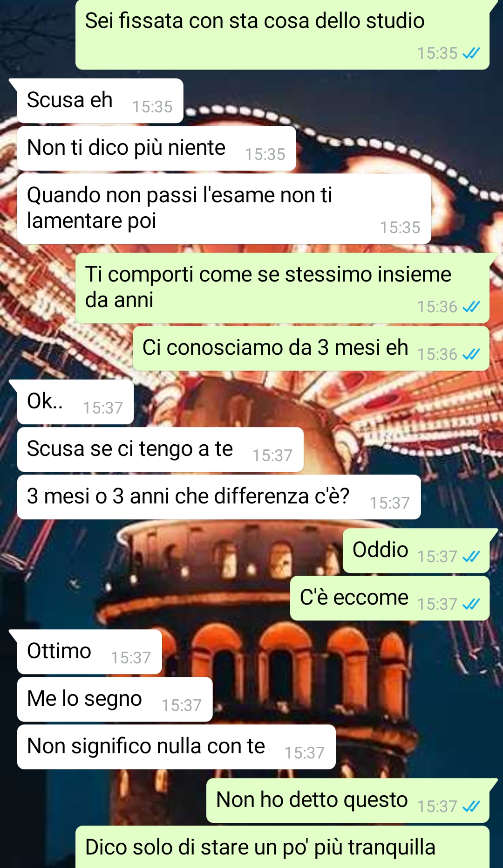Tap the blue ticks next to 'Oddio'
The height and width of the screenshot is (868, 503).
471,557
